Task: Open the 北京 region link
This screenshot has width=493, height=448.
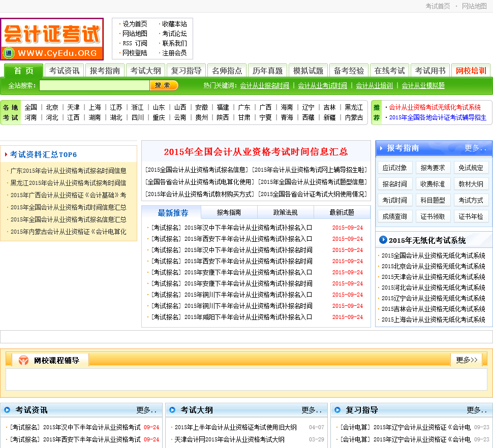Action: tap(52, 107)
